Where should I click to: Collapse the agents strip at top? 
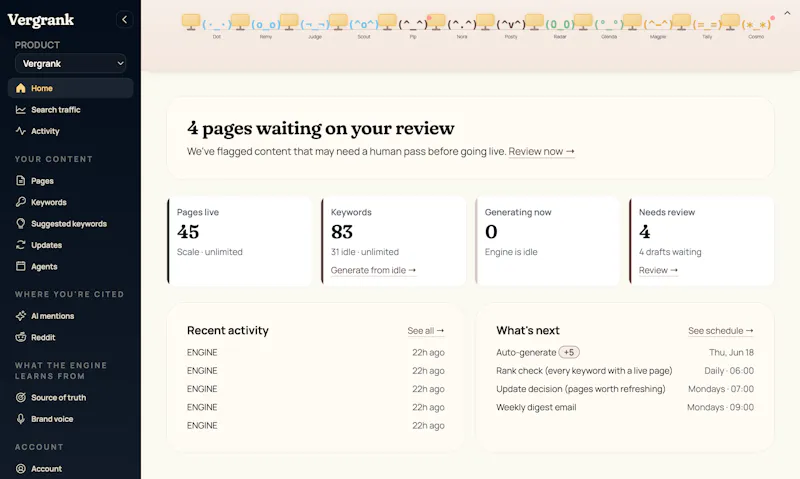coord(787,13)
